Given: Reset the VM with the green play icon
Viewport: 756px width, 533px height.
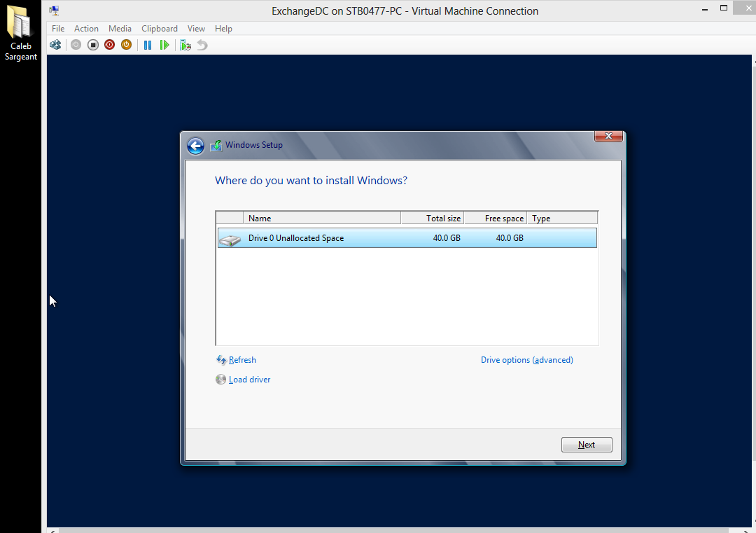Looking at the screenshot, I should pos(164,45).
